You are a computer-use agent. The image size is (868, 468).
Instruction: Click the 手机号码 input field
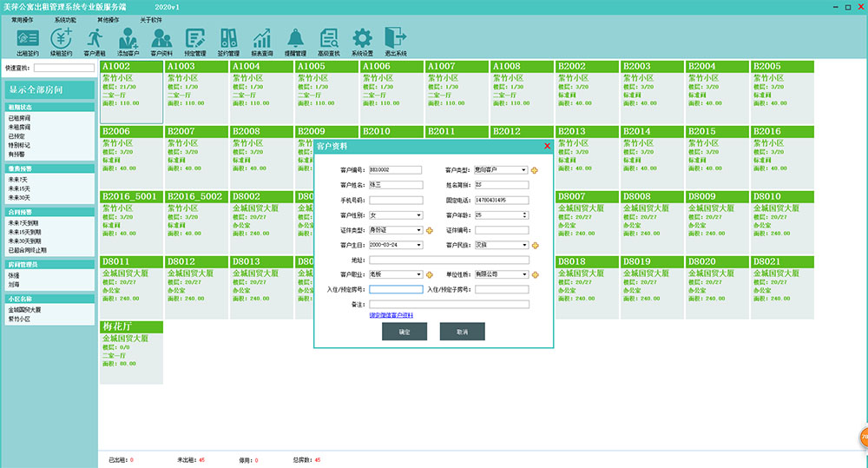(395, 201)
